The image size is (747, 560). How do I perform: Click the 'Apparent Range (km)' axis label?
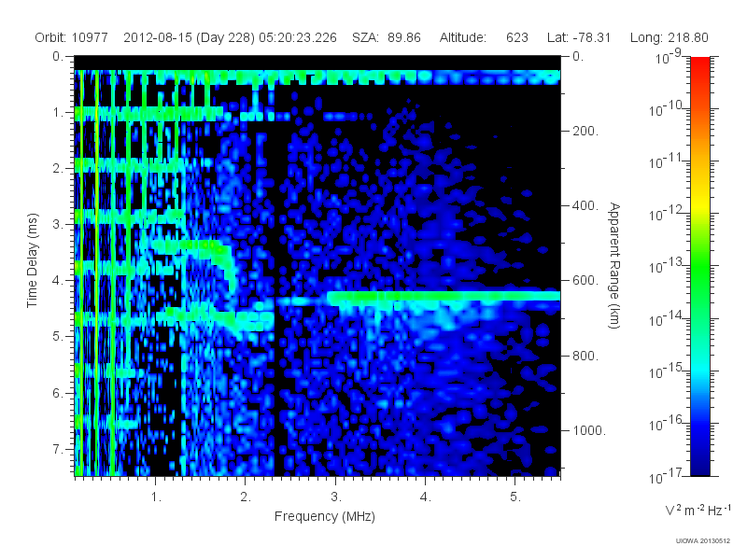pyautogui.click(x=614, y=265)
